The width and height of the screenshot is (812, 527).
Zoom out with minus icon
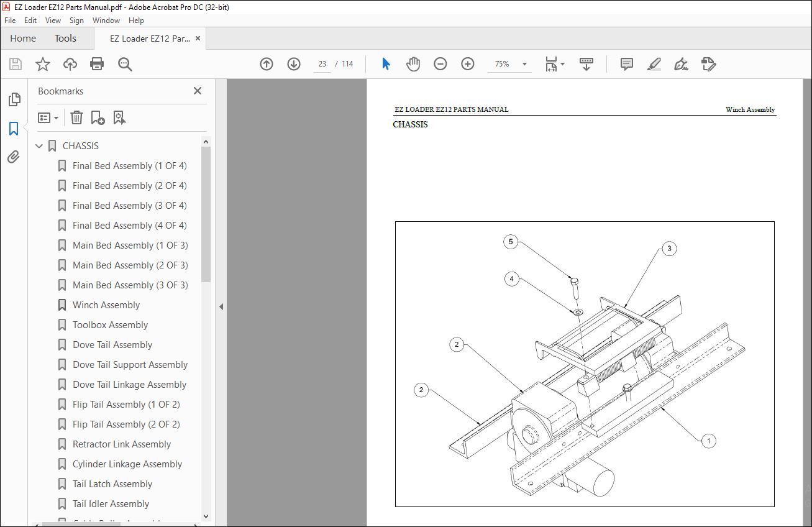pyautogui.click(x=440, y=64)
